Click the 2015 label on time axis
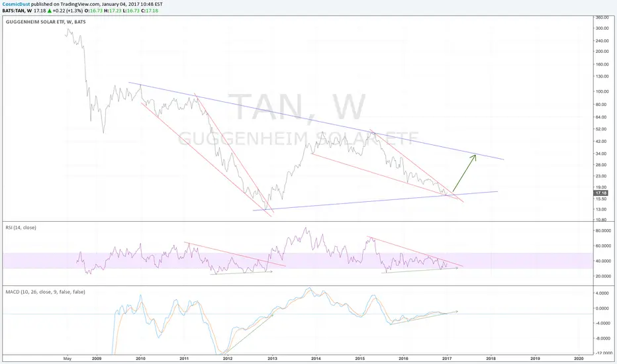617x364 pixels. [359, 359]
